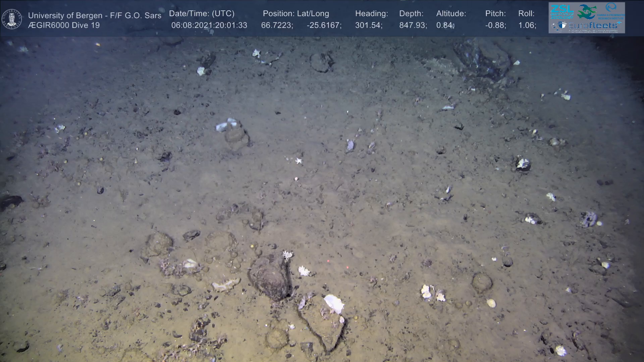Click the 'ÆGIR6000 Dive 19' label
The height and width of the screenshot is (362, 644).
64,25
